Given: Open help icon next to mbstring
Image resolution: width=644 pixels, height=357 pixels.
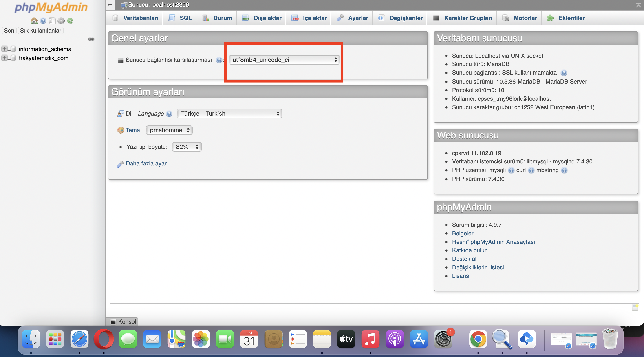Looking at the screenshot, I should point(564,170).
